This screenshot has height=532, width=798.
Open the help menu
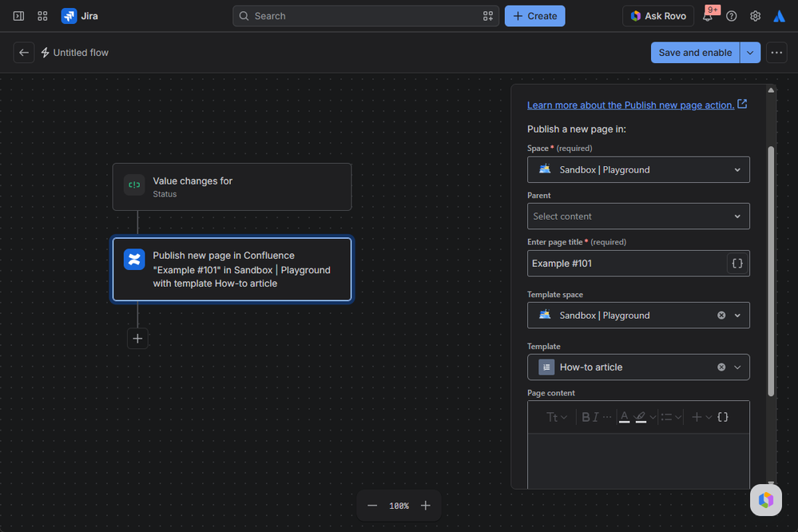point(732,16)
